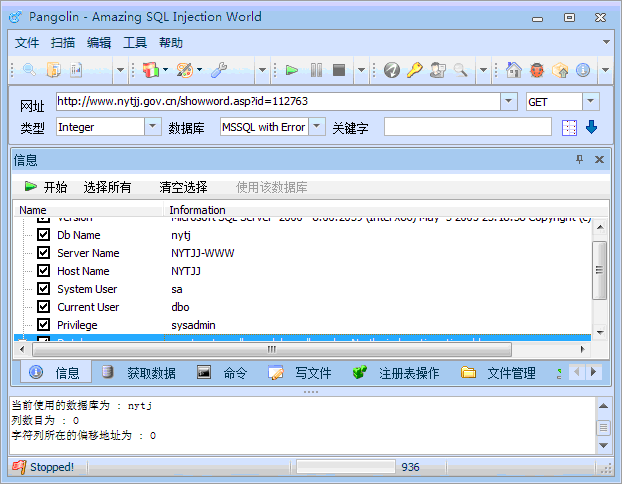This screenshot has height=484, width=622.
Task: Start scan with green play icon
Action: tap(292, 70)
